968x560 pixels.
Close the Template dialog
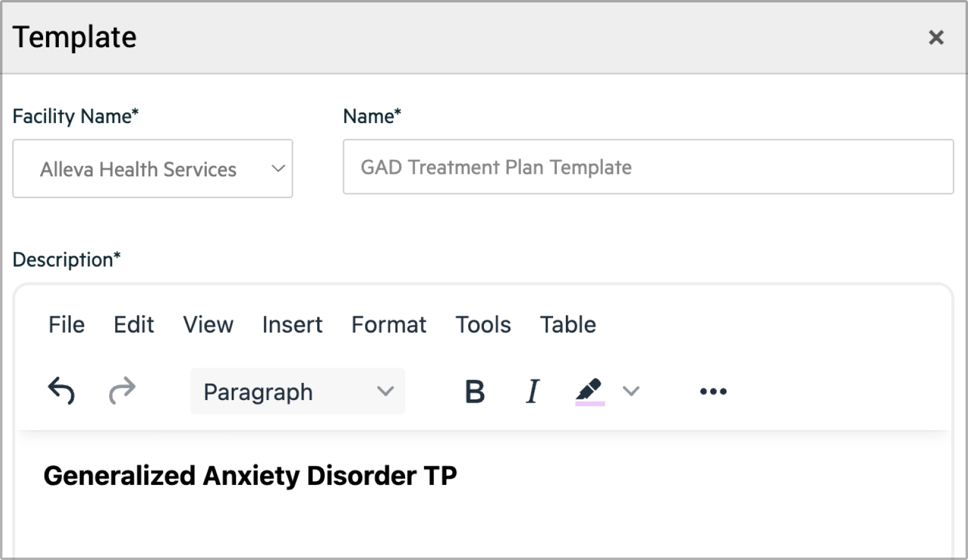936,38
